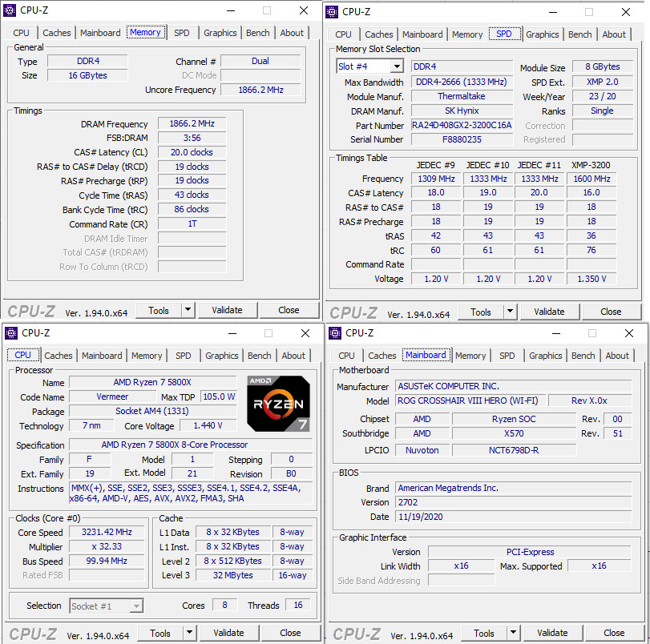Click the Command Rate value 1T
The height and width of the screenshot is (644, 650).
192,223
